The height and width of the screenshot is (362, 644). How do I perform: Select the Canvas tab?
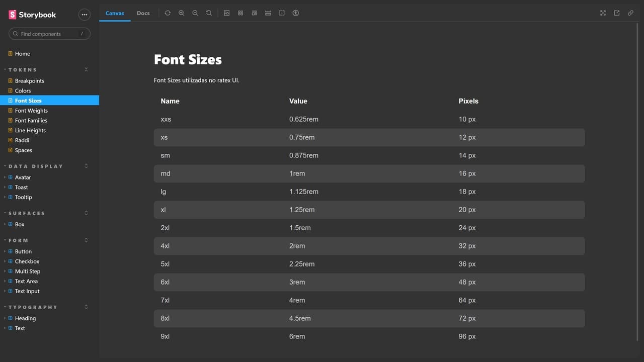(115, 13)
